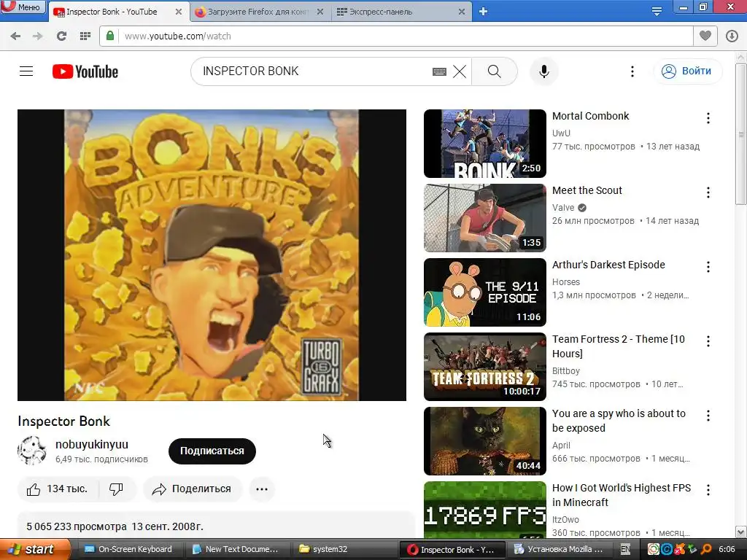
Task: Open options menu for Meet the Scout
Action: pyautogui.click(x=708, y=192)
